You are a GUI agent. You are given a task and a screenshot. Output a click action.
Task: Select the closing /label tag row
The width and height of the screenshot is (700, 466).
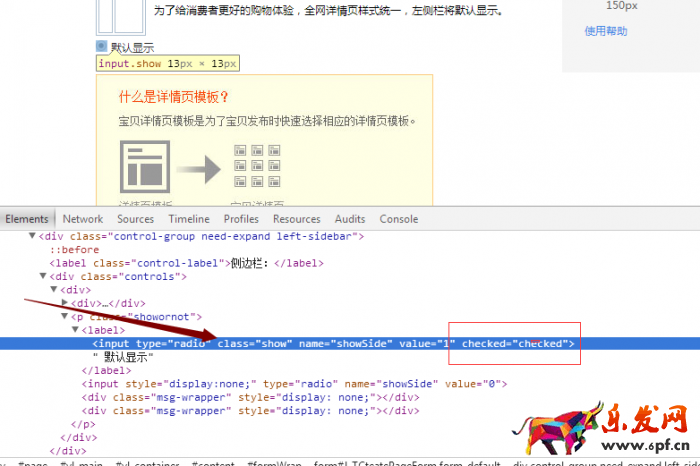point(106,370)
